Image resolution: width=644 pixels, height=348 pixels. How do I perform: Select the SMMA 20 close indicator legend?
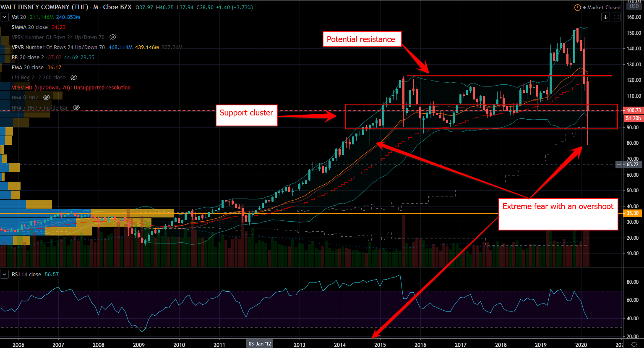pos(30,27)
